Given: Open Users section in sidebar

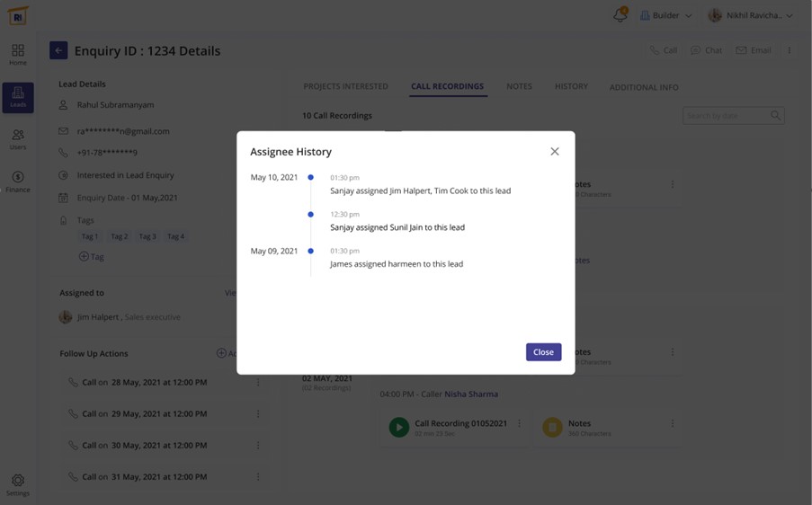Looking at the screenshot, I should point(18,139).
